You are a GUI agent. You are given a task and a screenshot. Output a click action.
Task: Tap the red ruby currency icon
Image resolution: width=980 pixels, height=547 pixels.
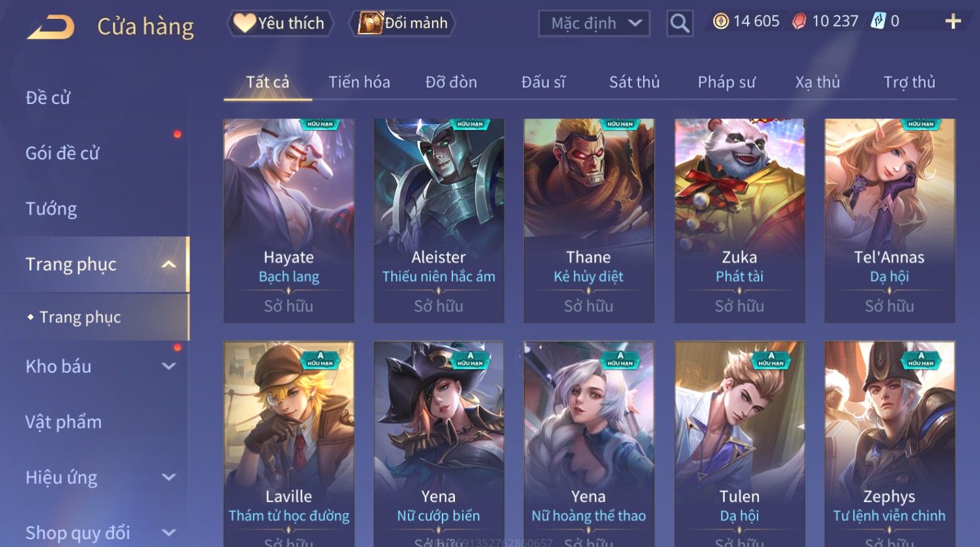point(799,21)
